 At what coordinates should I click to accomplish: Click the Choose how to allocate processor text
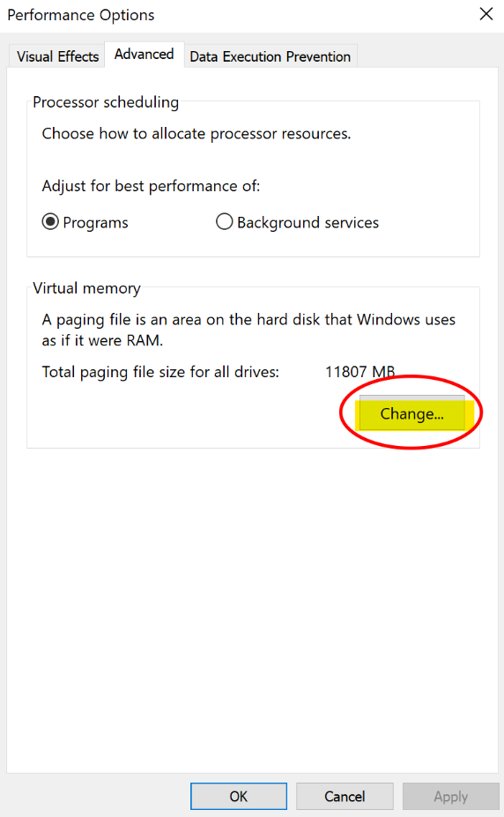click(196, 133)
